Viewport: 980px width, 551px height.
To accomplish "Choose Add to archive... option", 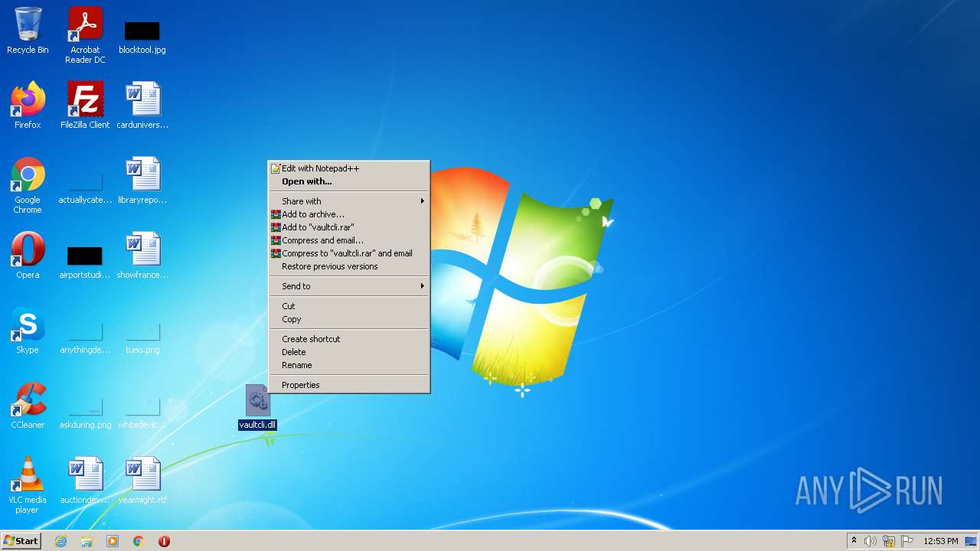I will (349, 214).
